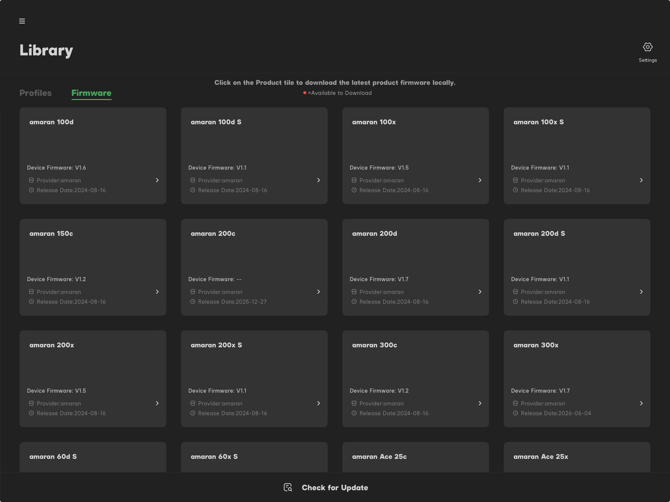Select the amaran 60d S tile

pos(93,457)
